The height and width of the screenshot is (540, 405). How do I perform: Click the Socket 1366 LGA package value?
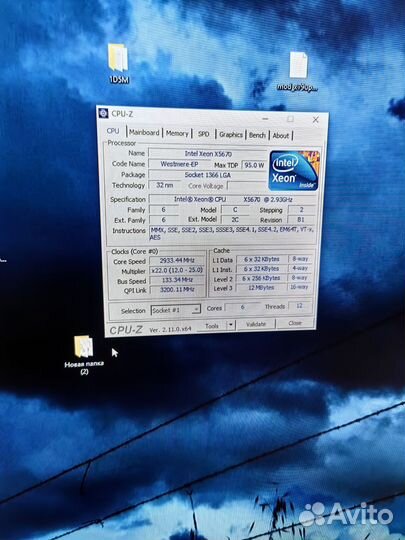coord(208,175)
